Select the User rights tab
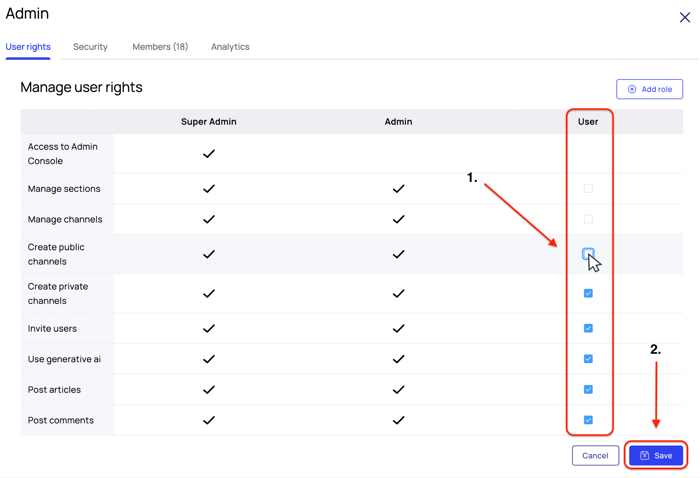Image resolution: width=700 pixels, height=478 pixels. [x=28, y=47]
